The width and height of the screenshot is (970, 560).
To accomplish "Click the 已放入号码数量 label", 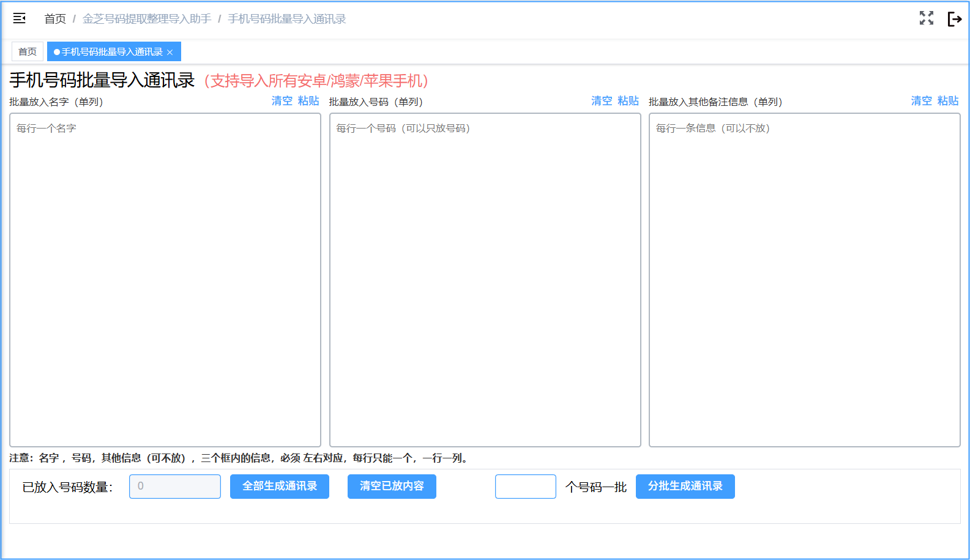I will tap(68, 487).
